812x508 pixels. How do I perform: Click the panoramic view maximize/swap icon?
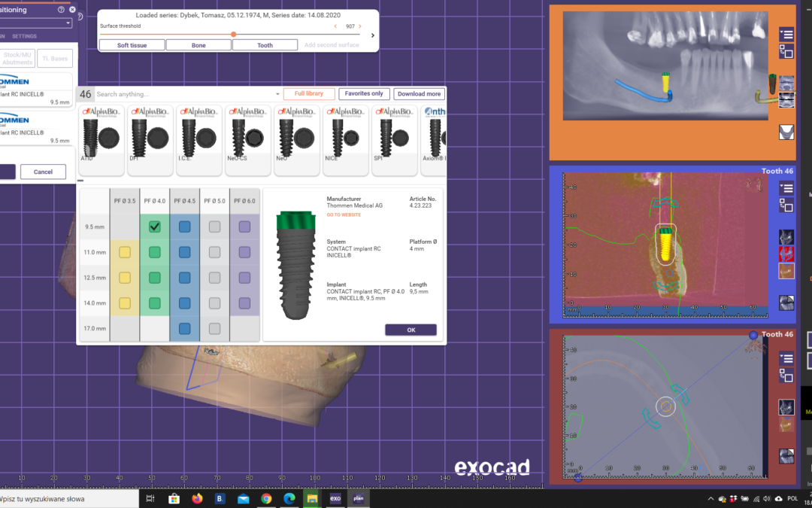(x=786, y=51)
